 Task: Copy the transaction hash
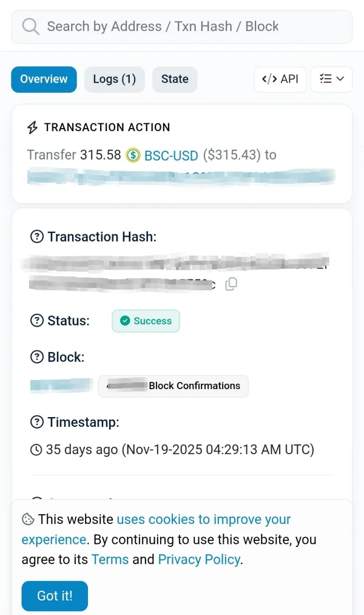click(x=231, y=284)
